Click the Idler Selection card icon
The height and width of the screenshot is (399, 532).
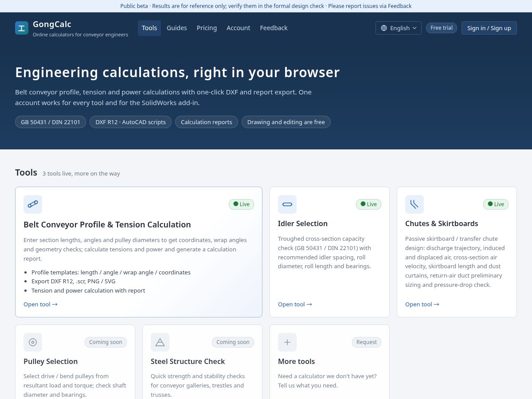click(287, 204)
